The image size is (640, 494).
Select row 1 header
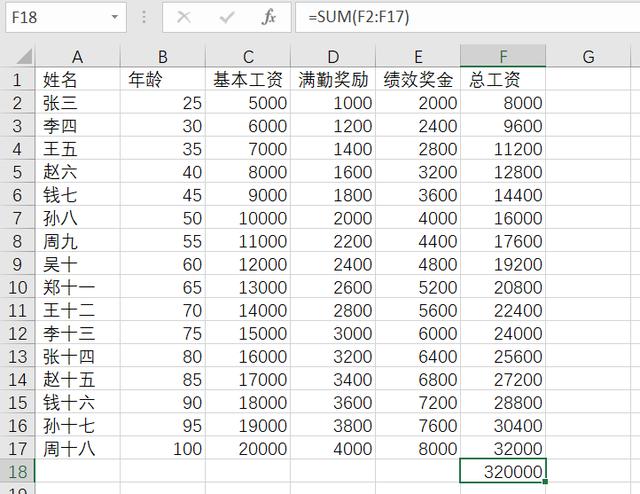click(x=17, y=79)
